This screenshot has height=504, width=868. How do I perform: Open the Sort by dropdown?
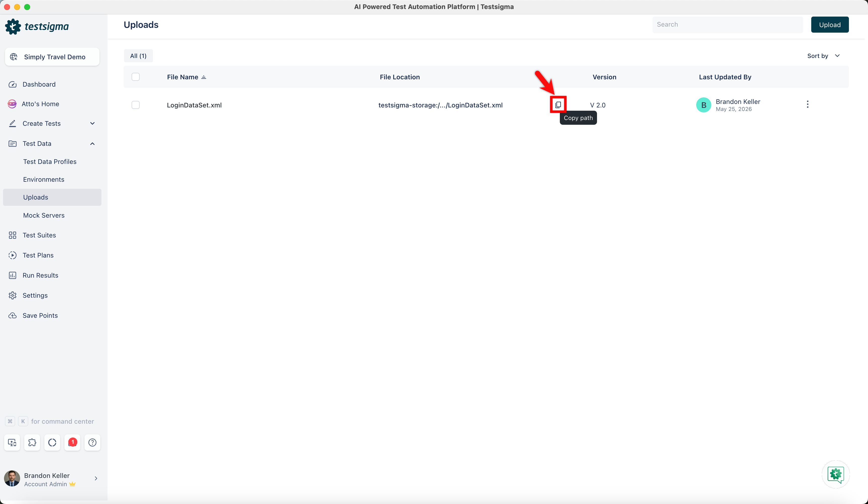[x=824, y=56]
